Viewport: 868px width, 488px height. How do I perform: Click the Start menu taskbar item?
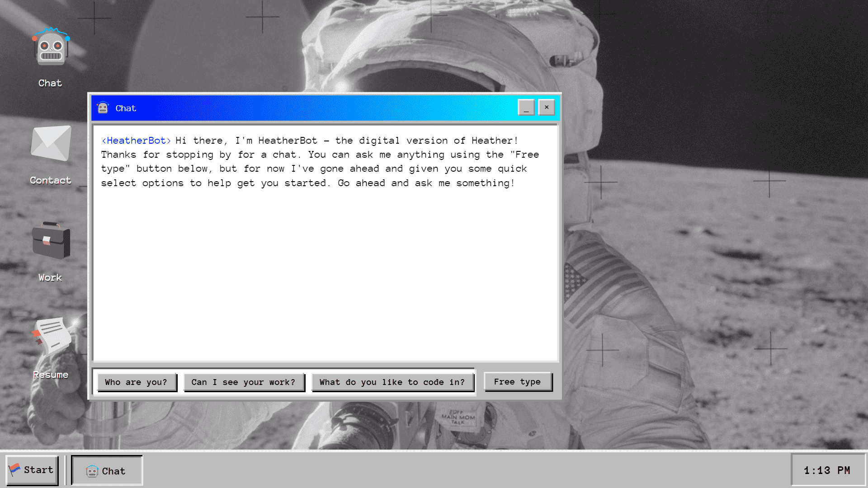[31, 469]
